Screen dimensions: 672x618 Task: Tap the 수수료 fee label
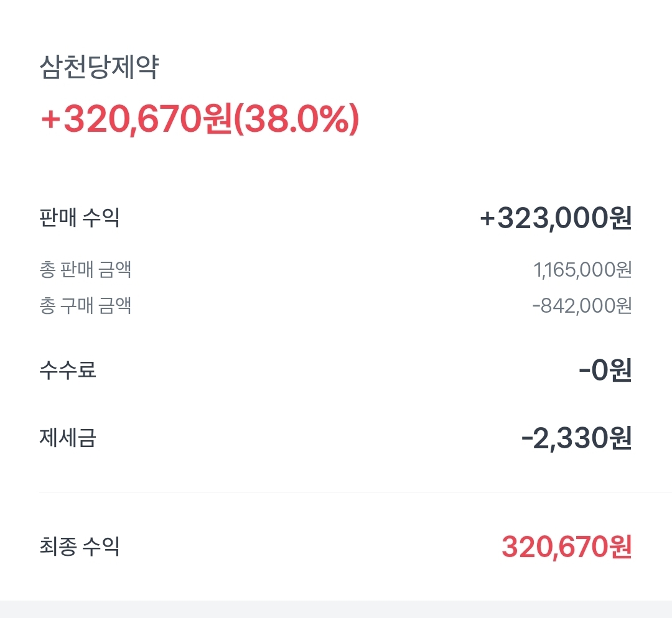click(68, 369)
